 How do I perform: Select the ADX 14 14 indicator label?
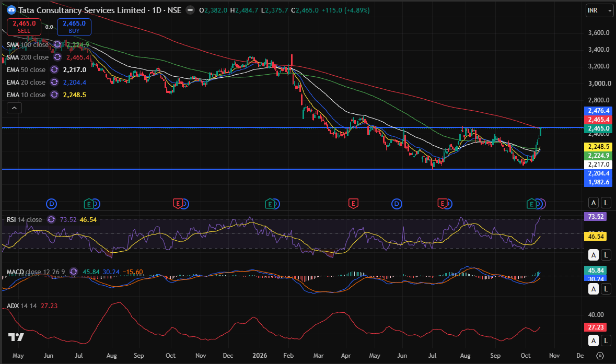click(21, 306)
